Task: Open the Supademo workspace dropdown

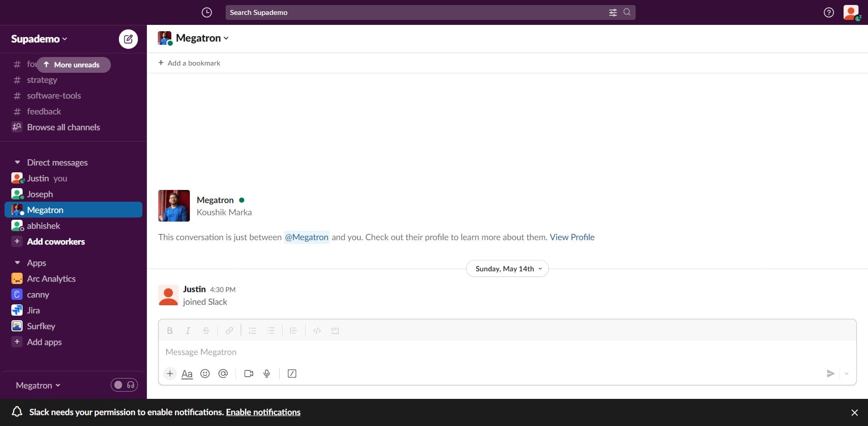Action: click(39, 39)
